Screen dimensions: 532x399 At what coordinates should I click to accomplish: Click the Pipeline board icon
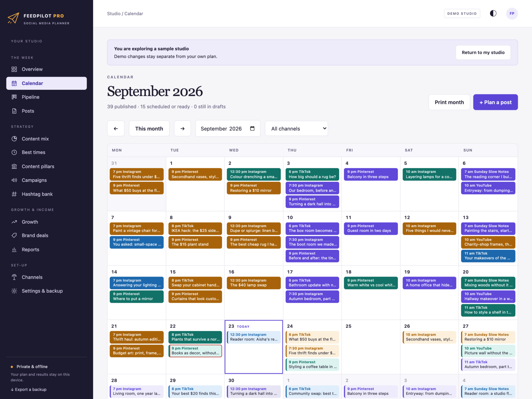pyautogui.click(x=14, y=97)
